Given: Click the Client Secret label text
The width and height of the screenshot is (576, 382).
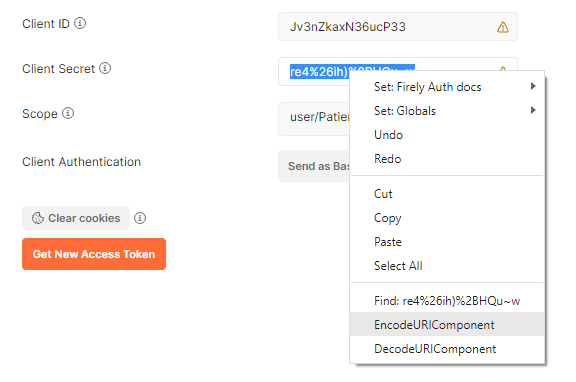Looking at the screenshot, I should click(x=58, y=69).
